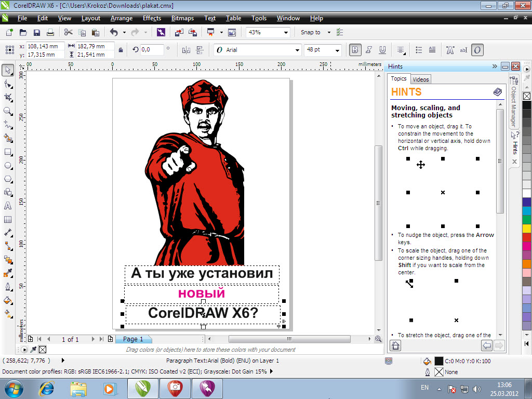Toggle Underline text formatting
This screenshot has height=399, width=532.
pyautogui.click(x=382, y=50)
